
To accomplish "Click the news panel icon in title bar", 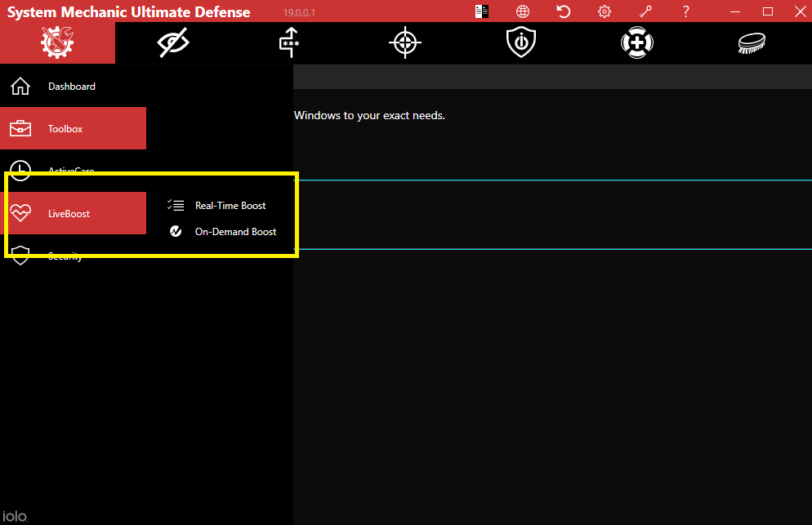I will coord(482,11).
